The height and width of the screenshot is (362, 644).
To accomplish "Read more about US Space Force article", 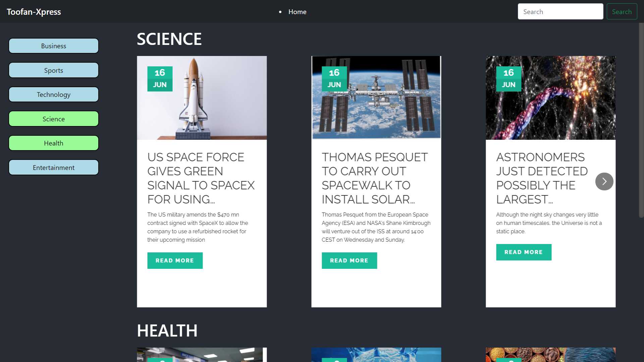I will (175, 260).
